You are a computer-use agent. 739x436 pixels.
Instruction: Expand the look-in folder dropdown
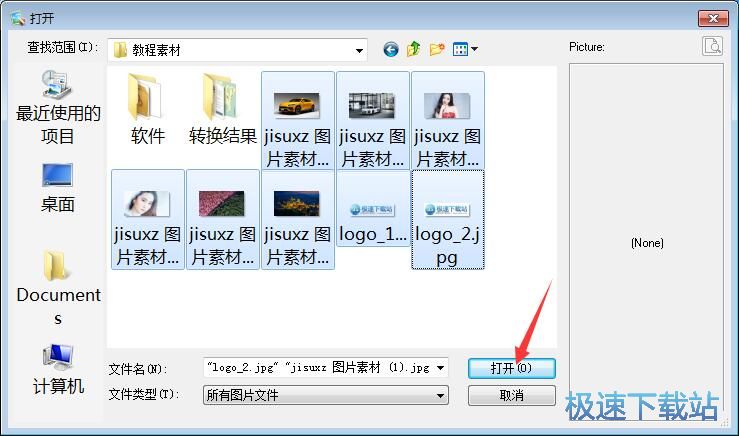pyautogui.click(x=358, y=49)
